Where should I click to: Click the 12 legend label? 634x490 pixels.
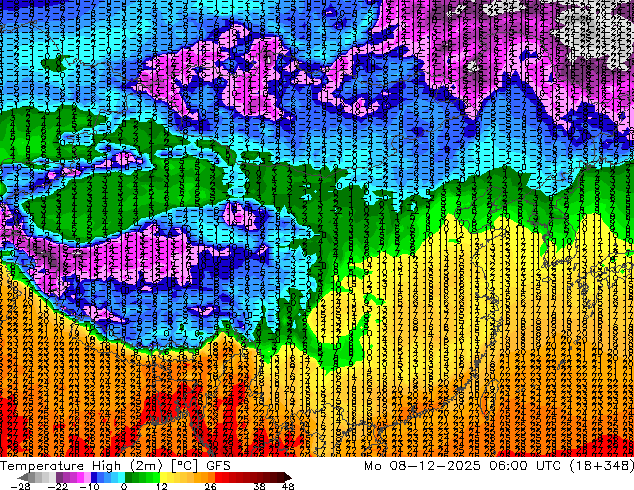click(x=162, y=486)
